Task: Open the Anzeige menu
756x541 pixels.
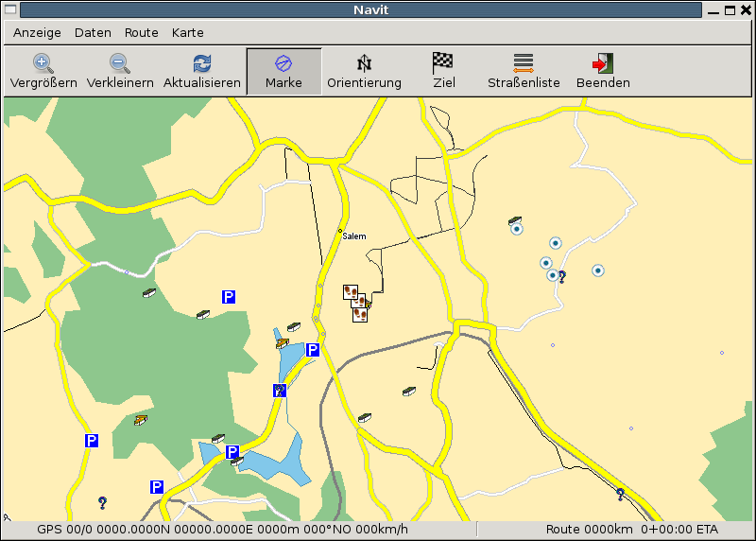Action: point(37,33)
